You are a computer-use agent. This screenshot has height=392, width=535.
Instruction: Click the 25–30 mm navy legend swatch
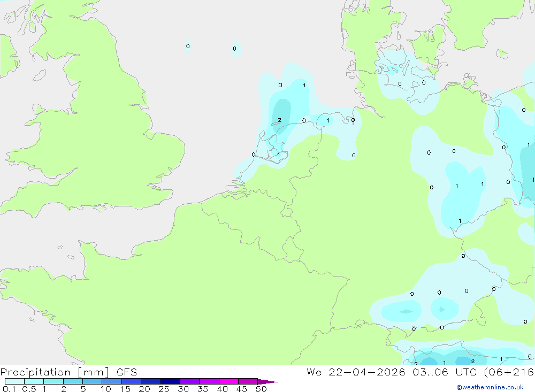coord(170,381)
